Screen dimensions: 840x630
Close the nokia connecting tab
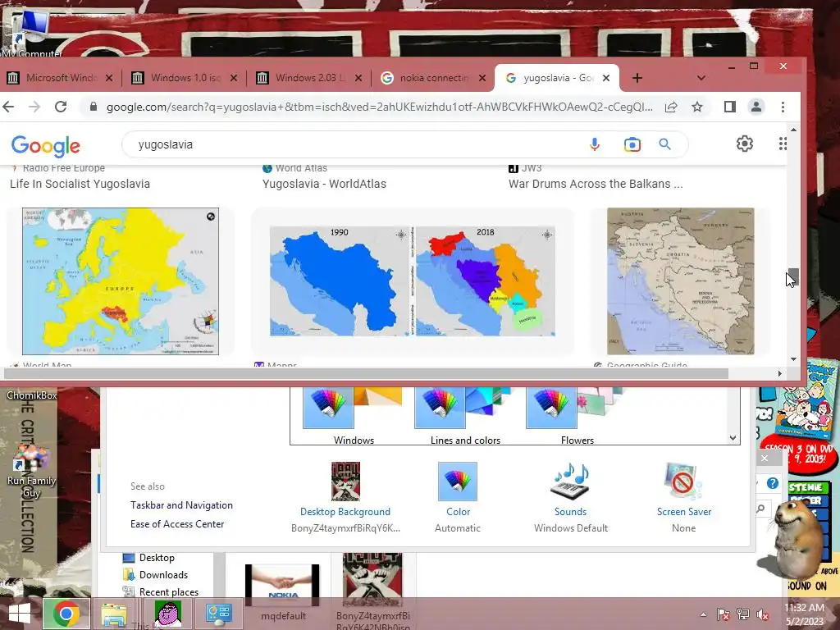[482, 78]
